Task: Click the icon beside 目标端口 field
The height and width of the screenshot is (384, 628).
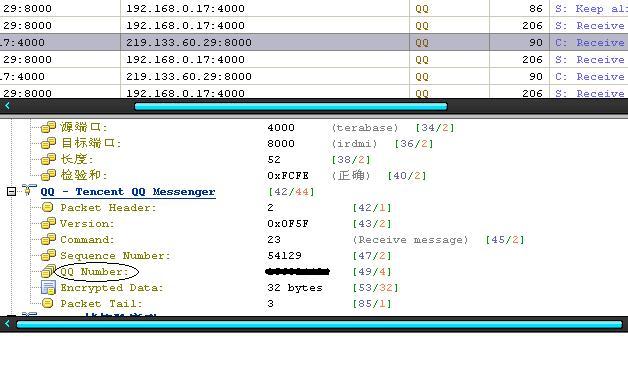Action: pyautogui.click(x=48, y=143)
